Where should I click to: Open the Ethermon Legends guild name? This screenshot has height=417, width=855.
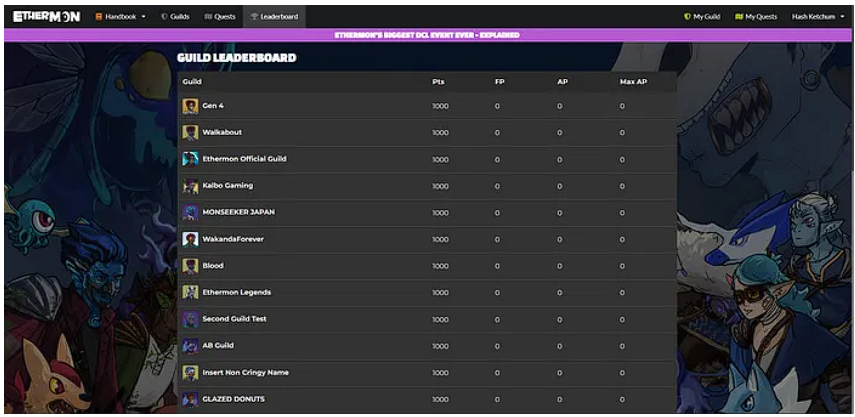click(237, 293)
